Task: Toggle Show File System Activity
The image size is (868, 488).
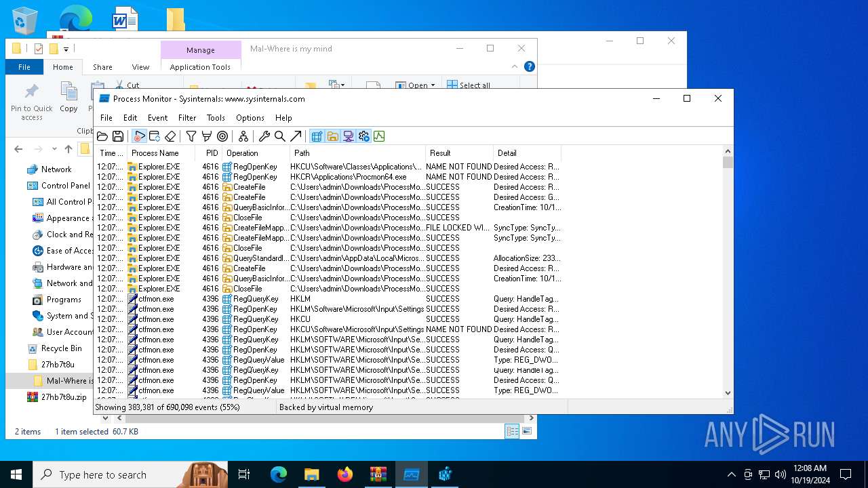Action: pos(332,136)
